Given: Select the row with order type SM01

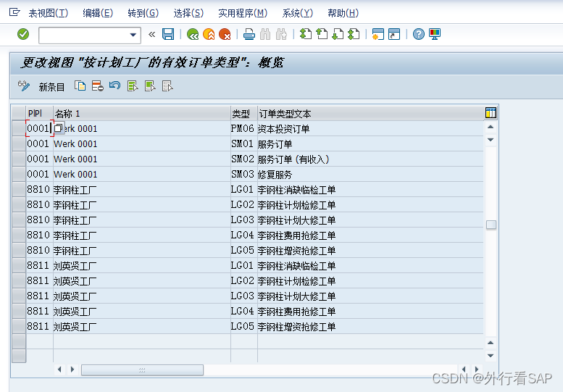Looking at the screenshot, I should coord(19,143).
